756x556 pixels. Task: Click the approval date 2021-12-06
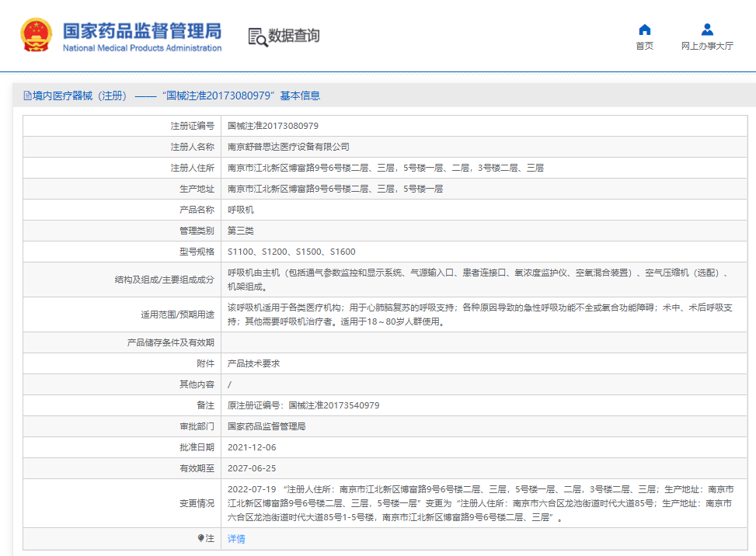click(252, 447)
